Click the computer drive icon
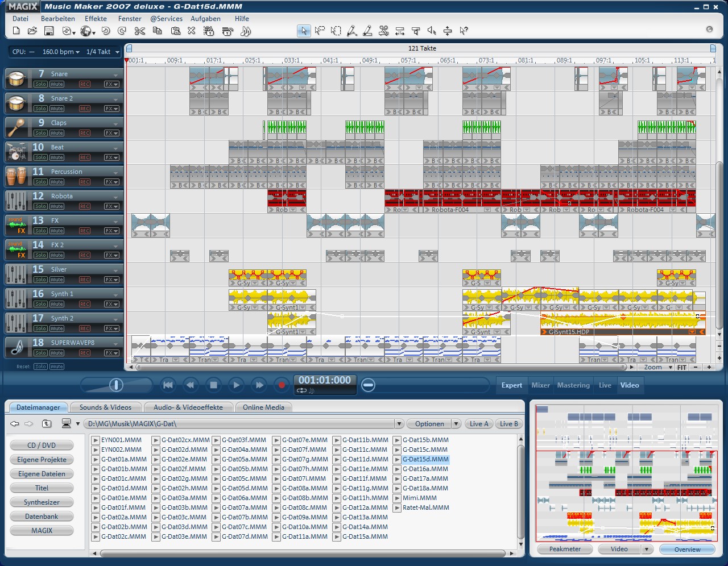 [x=67, y=423]
